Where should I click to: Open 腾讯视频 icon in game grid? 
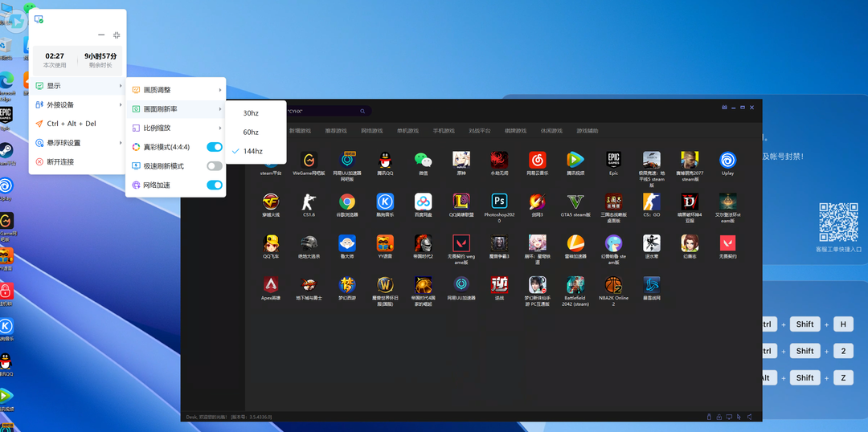[575, 160]
